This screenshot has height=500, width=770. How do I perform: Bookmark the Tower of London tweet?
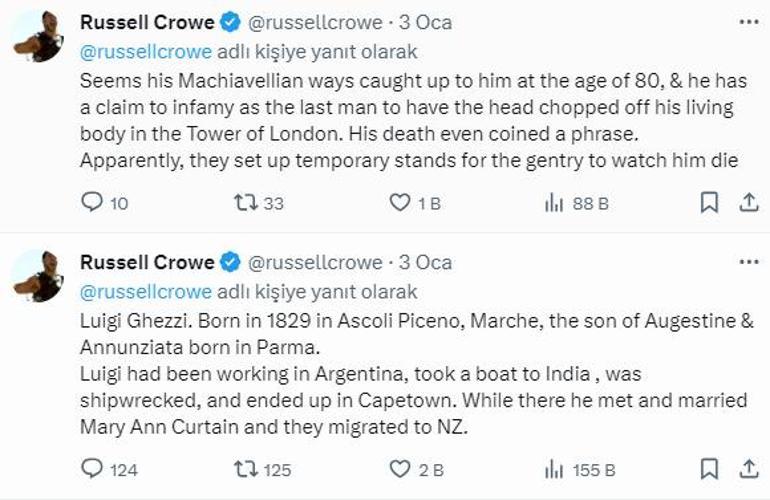pos(708,203)
